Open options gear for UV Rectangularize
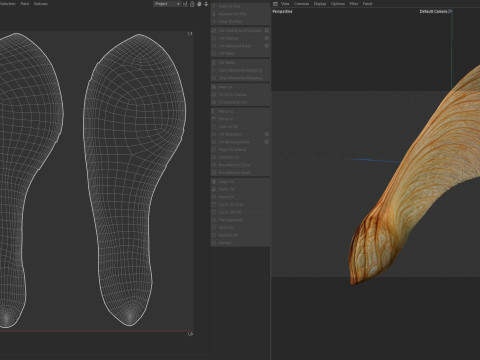Image resolution: width=480 pixels, height=360 pixels. point(267,142)
